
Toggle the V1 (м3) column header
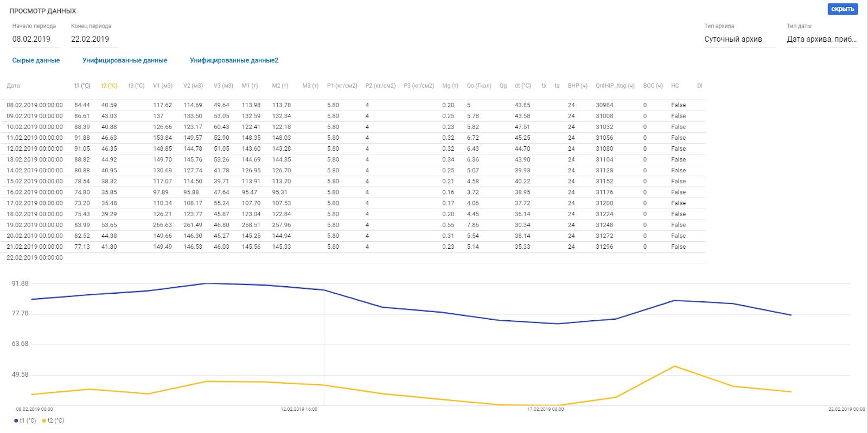163,86
